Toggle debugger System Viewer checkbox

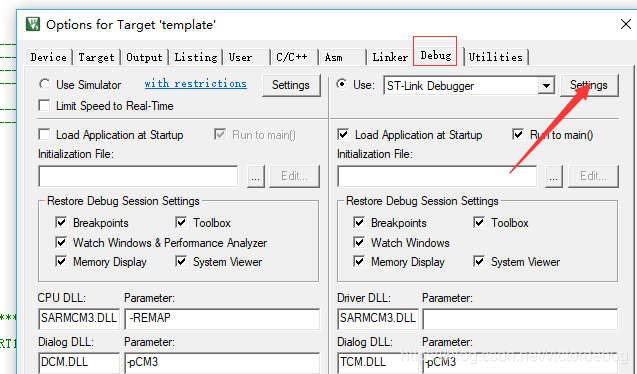(479, 262)
